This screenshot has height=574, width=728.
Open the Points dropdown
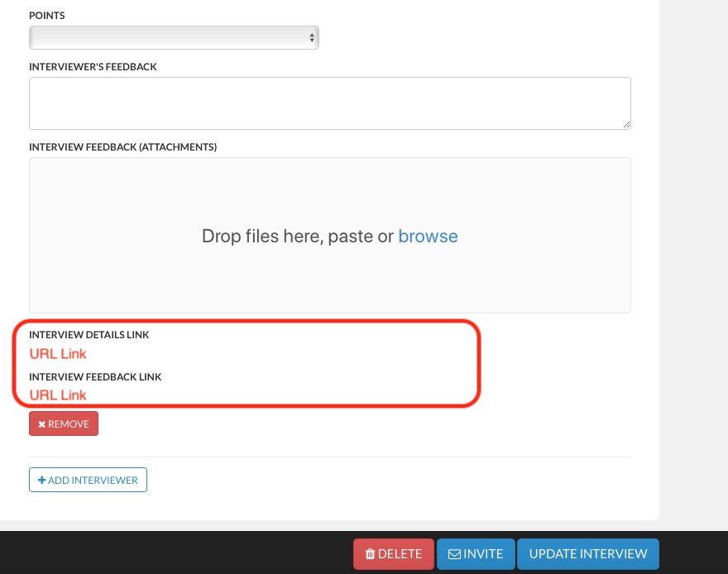(173, 37)
